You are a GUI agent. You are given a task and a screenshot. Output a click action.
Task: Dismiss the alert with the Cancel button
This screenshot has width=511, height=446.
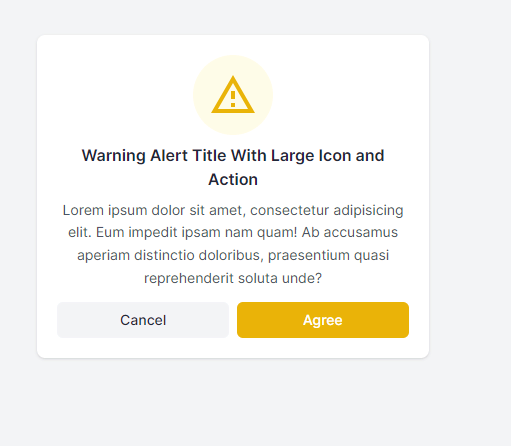click(143, 320)
